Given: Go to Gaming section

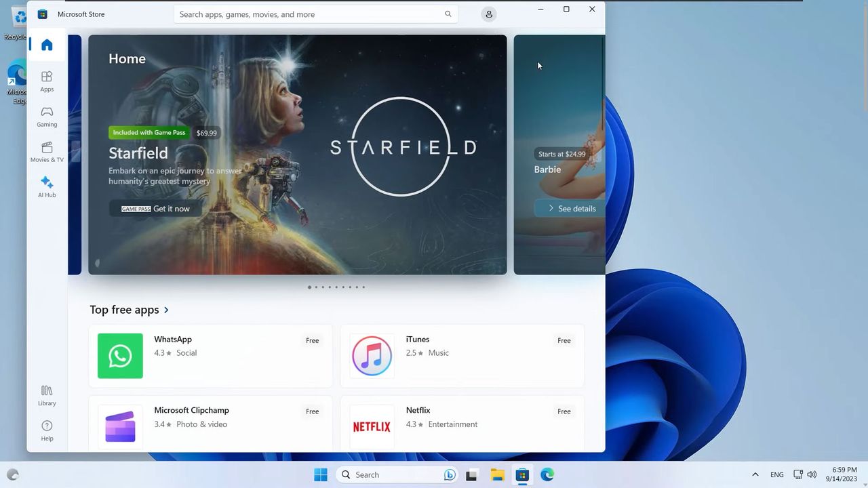Looking at the screenshot, I should 47,117.
